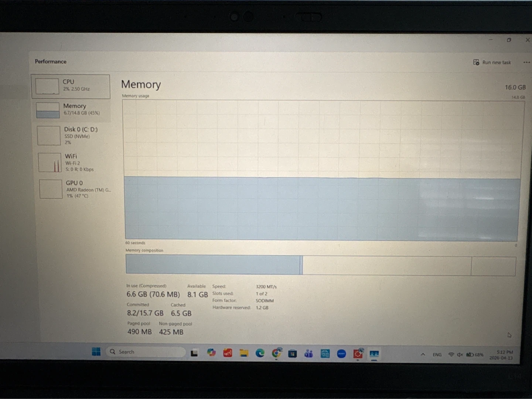Select the CPU performance panel
This screenshot has height=399, width=532.
71,86
